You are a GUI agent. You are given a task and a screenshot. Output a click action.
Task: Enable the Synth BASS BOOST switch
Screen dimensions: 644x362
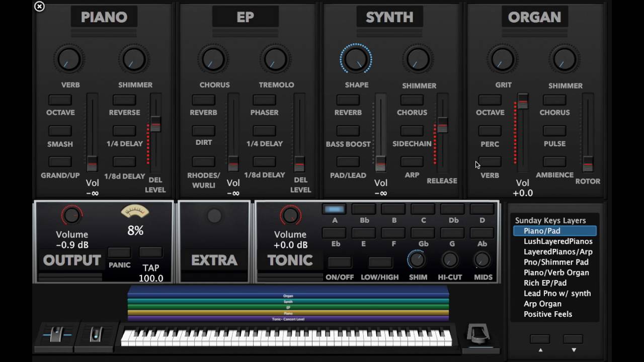[348, 131]
